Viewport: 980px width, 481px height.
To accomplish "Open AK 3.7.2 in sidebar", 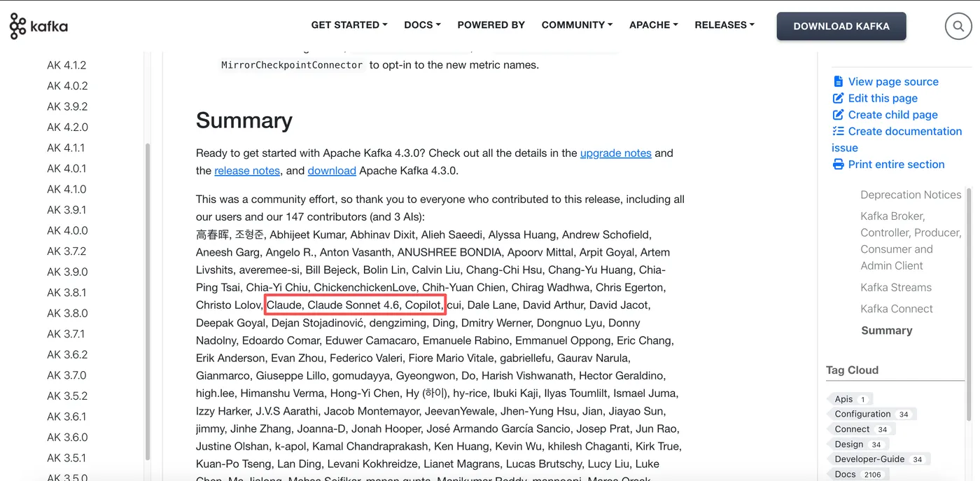I will pos(66,251).
